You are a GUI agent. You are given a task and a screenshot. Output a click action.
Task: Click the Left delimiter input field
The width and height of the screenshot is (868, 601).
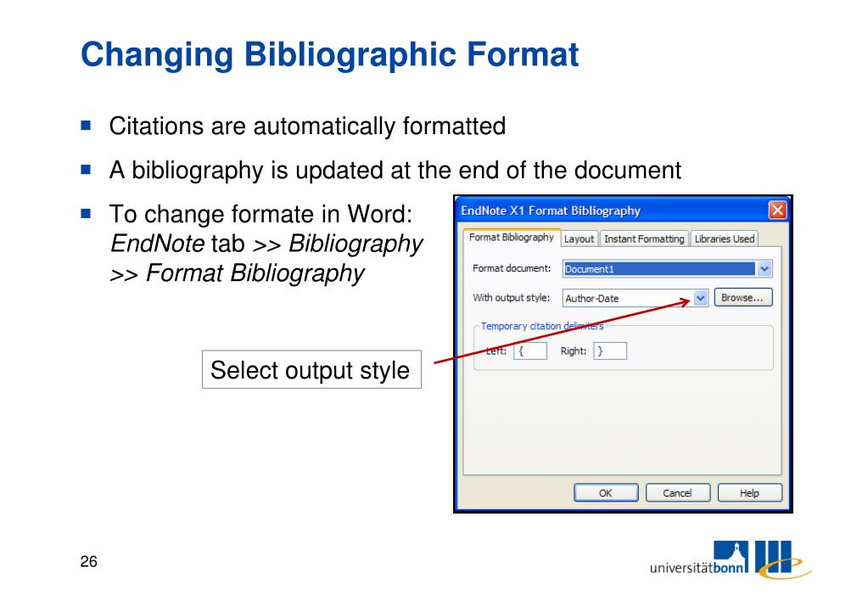(530, 351)
